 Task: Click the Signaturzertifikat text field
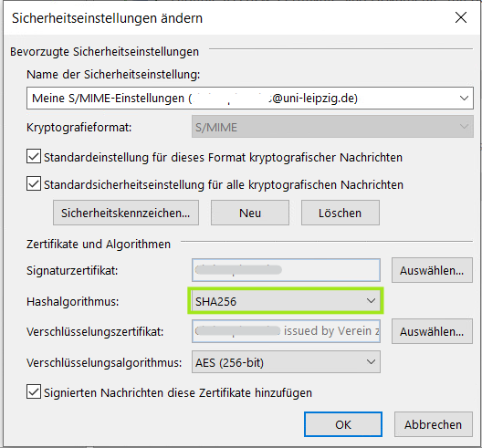coord(286,270)
